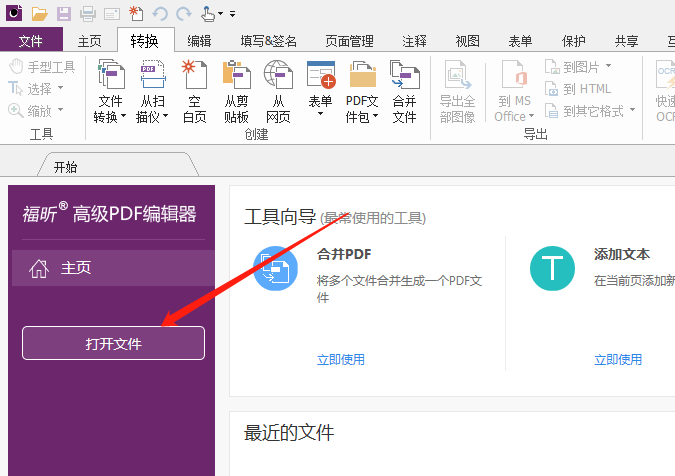Switch to the 主页 ribbon tab

point(90,41)
